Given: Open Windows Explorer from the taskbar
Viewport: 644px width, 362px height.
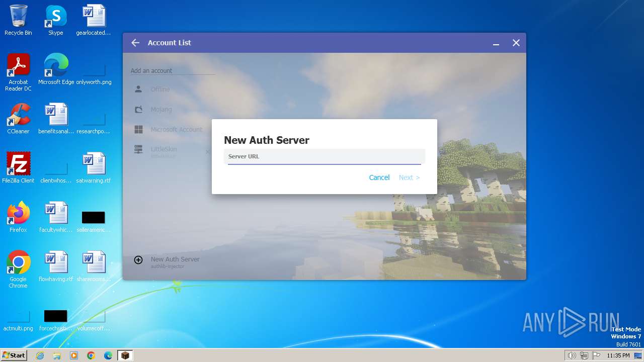Looking at the screenshot, I should [x=57, y=355].
